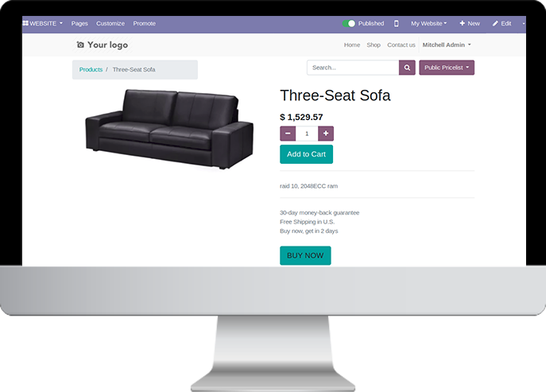Click the BUY NOW button
The height and width of the screenshot is (392, 546).
click(305, 255)
